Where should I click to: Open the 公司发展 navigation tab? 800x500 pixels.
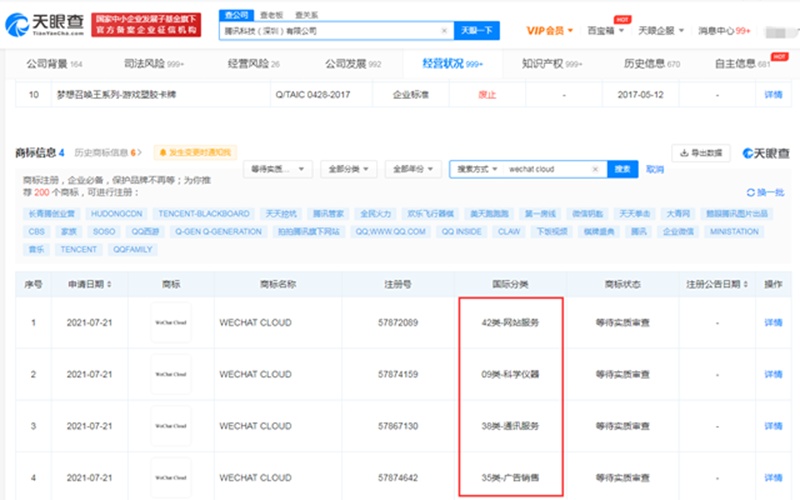(x=353, y=64)
